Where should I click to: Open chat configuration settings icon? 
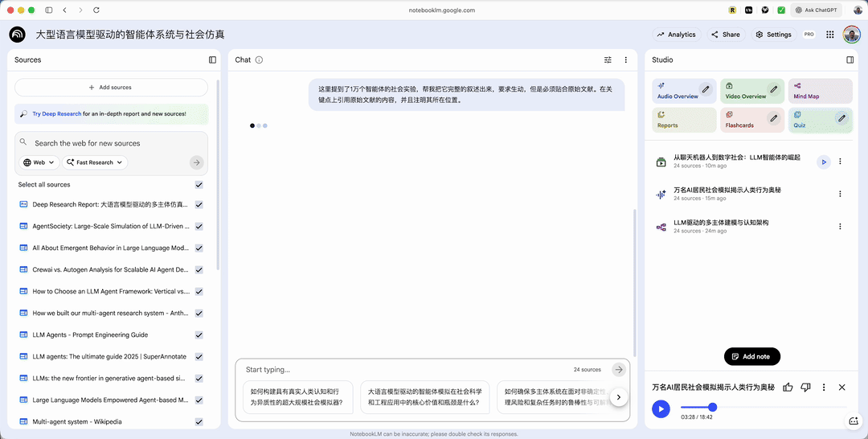[x=608, y=59]
